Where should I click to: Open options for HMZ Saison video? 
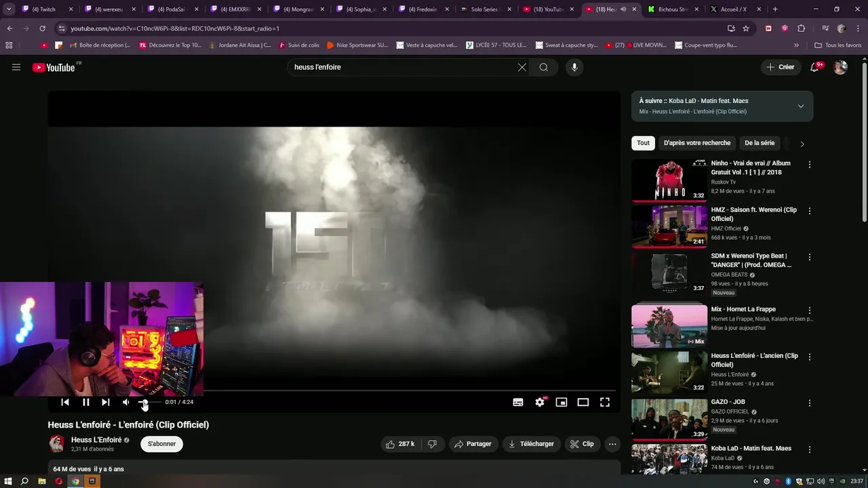click(809, 211)
